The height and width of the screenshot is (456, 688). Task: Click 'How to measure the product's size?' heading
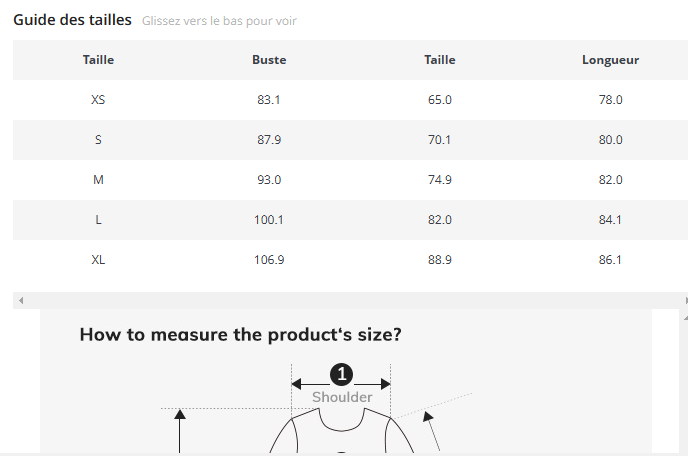240,334
